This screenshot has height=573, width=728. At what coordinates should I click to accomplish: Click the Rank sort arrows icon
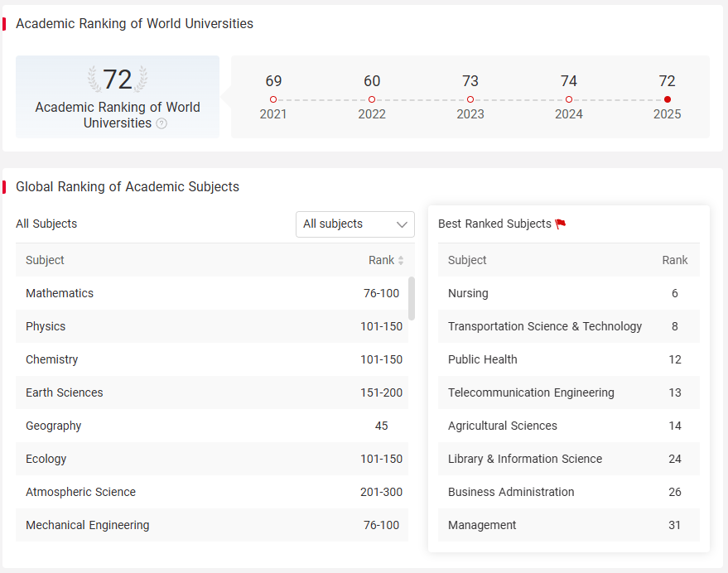point(401,261)
